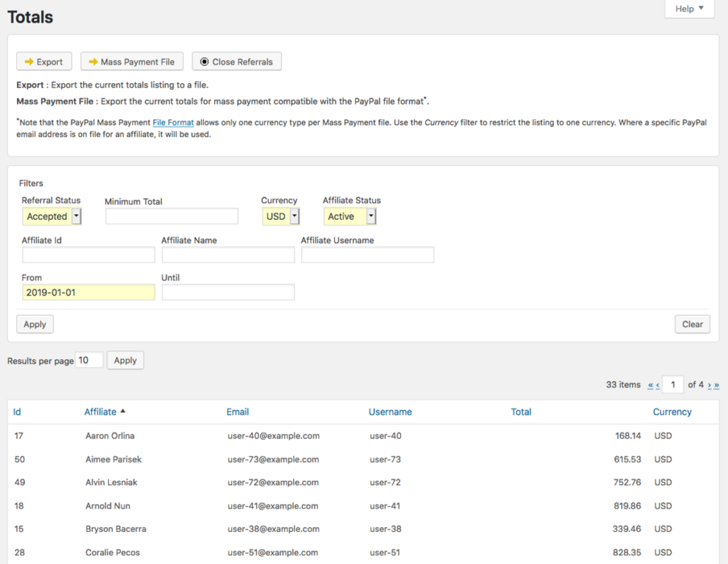Click the Arnold Nun affiliate cell

(x=108, y=506)
